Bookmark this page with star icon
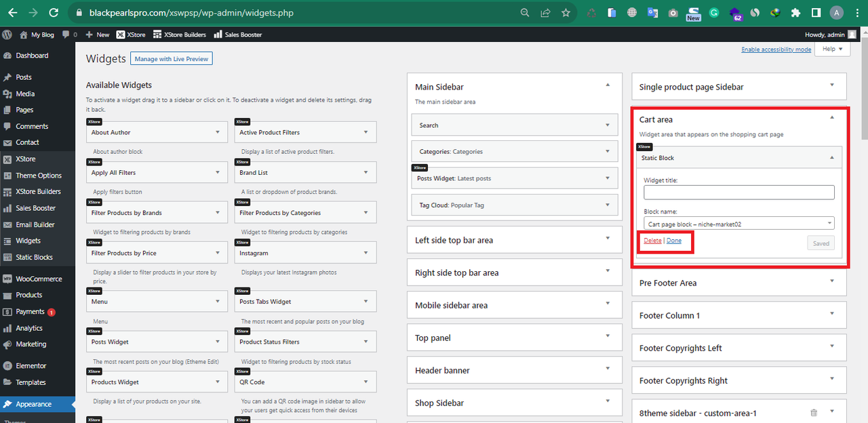This screenshot has width=868, height=423. click(566, 13)
